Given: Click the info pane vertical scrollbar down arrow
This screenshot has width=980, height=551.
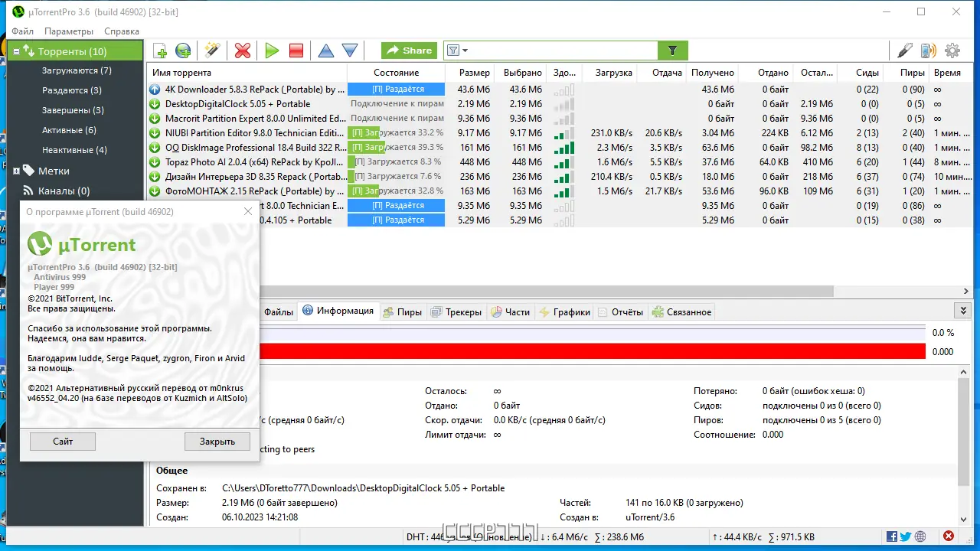Looking at the screenshot, I should 964,520.
